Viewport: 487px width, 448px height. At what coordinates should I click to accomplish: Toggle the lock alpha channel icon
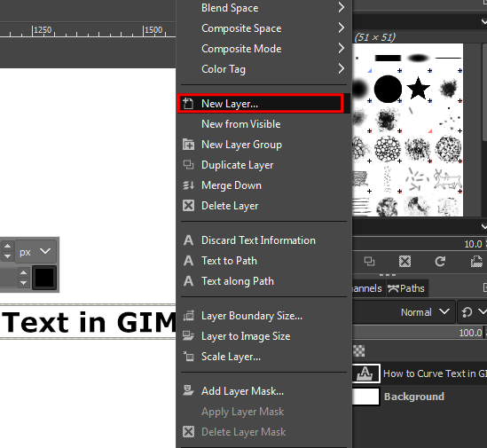[x=359, y=351]
